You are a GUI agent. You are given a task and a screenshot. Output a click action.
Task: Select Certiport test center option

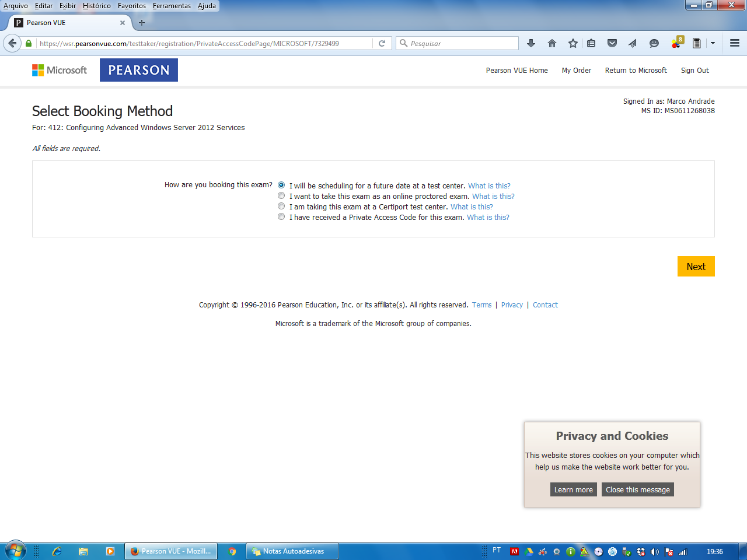(x=281, y=206)
